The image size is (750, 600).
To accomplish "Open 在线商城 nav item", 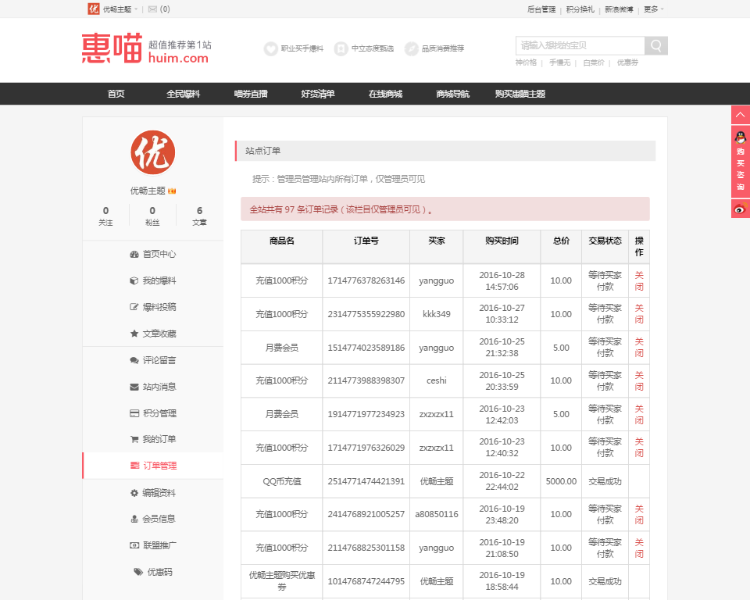I will (385, 94).
